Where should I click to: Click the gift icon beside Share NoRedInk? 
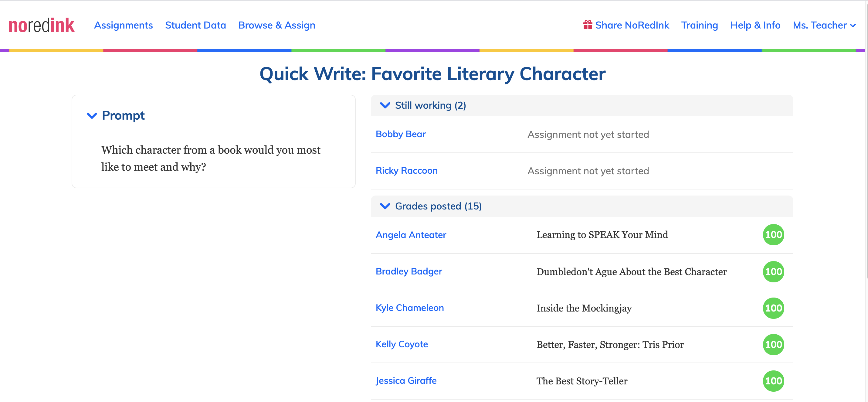[588, 25]
